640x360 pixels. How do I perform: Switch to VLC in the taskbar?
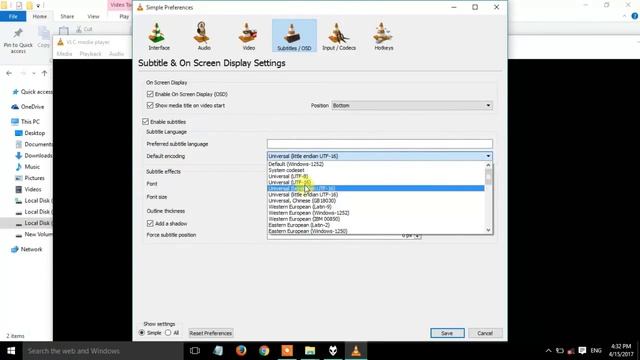coord(356,351)
